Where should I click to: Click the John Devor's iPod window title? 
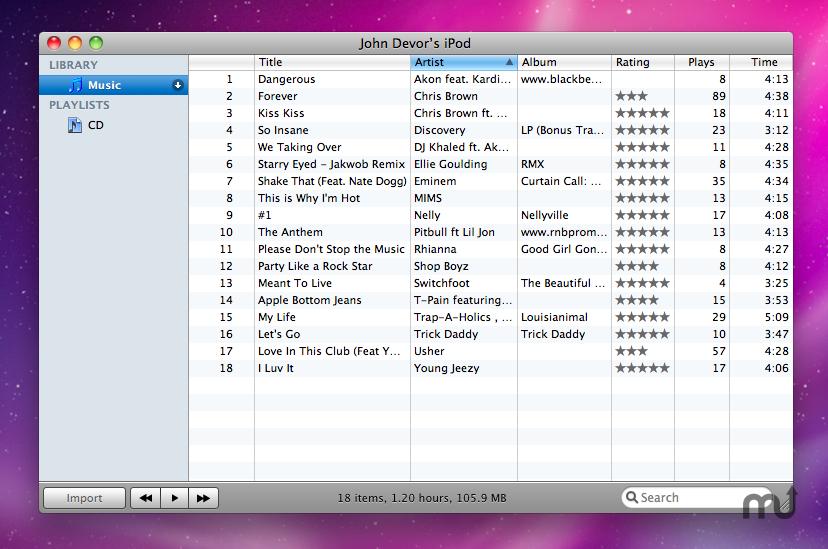(415, 43)
